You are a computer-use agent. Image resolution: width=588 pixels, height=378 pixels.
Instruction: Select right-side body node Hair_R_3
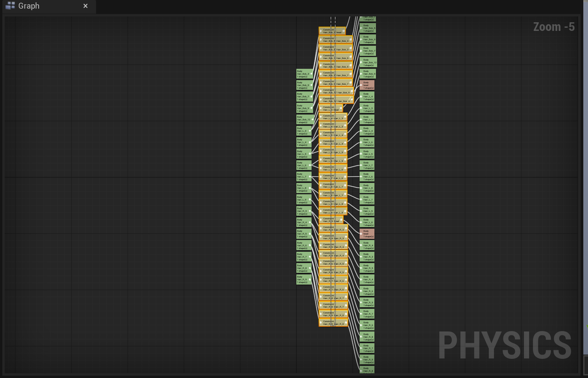click(367, 257)
